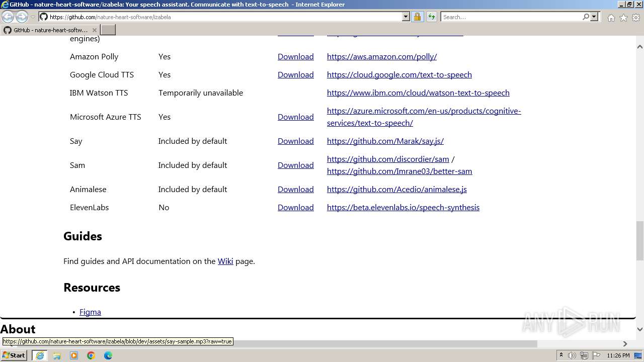This screenshot has height=362, width=644.
Task: Launch Chrome from the taskbar
Action: (91, 355)
